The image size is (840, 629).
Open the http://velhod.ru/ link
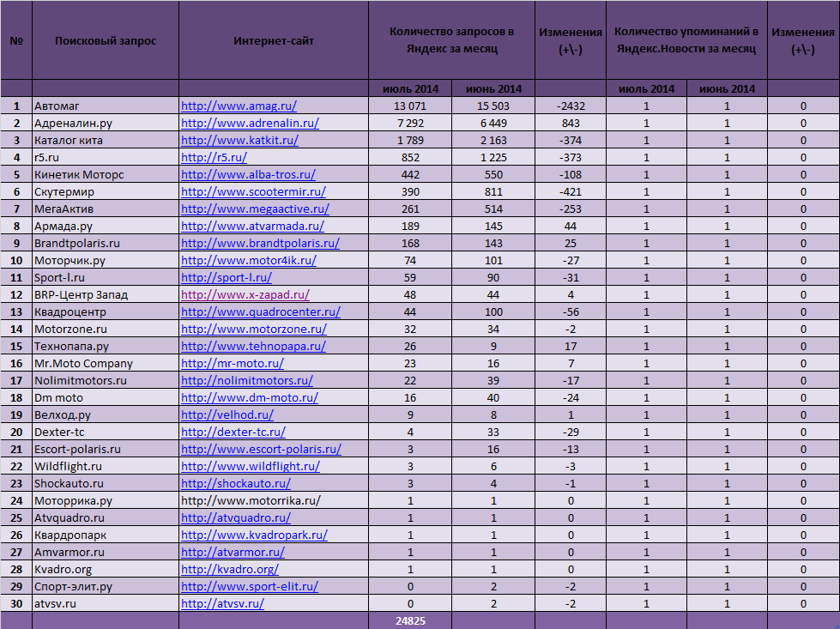[227, 414]
